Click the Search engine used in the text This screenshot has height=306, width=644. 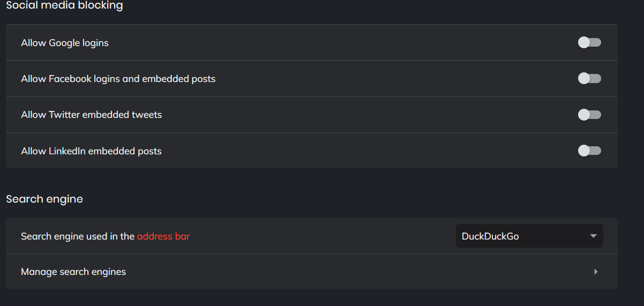[78, 236]
